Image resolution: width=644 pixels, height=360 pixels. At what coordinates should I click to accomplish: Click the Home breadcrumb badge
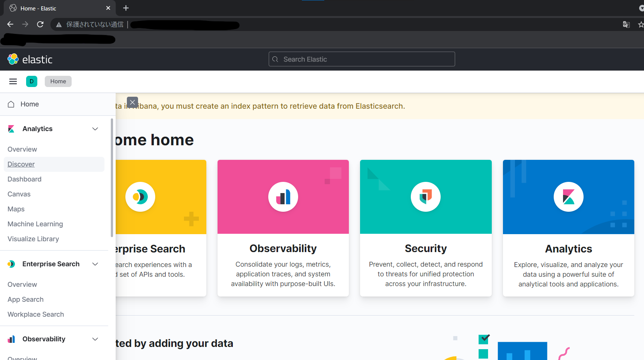[58, 81]
